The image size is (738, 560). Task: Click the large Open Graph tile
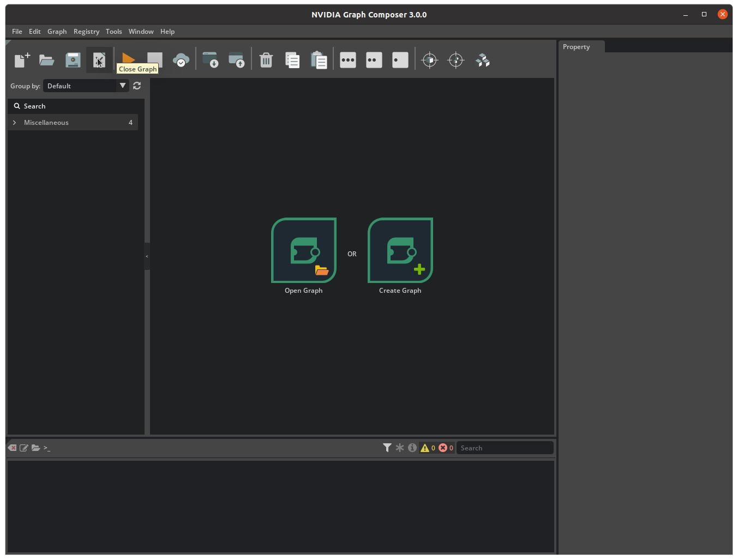304,250
